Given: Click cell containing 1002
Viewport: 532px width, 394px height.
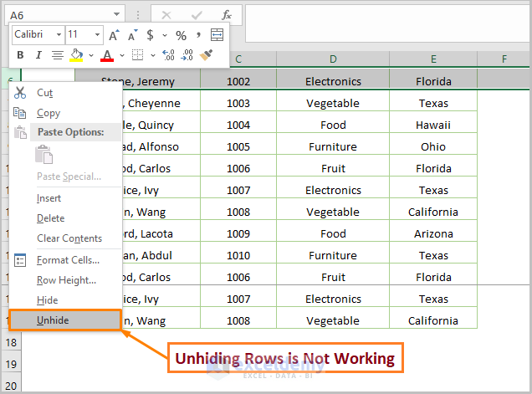Looking at the screenshot, I should click(x=238, y=81).
